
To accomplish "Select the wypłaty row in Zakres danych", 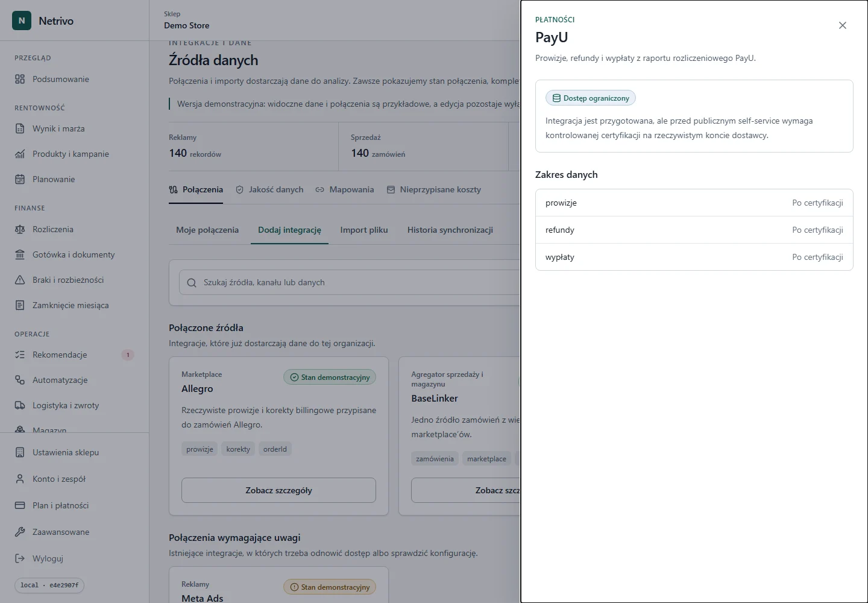I will pyautogui.click(x=694, y=257).
